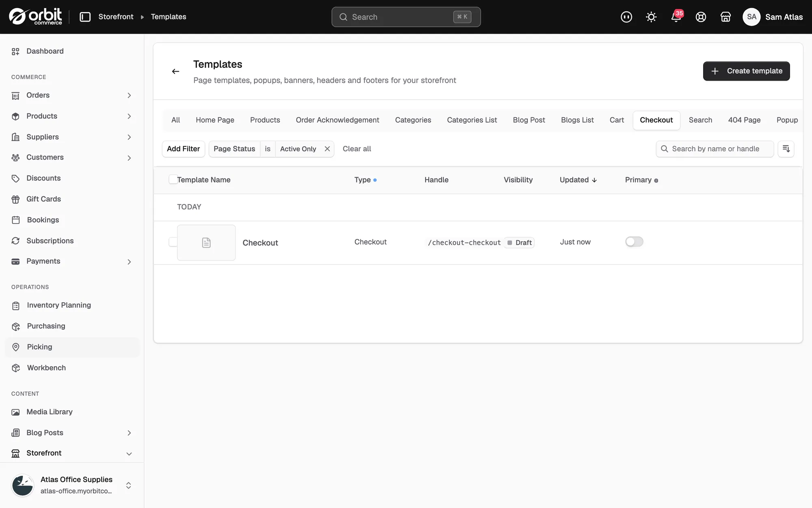Go back using the left arrow
The image size is (812, 508).
pyautogui.click(x=175, y=72)
